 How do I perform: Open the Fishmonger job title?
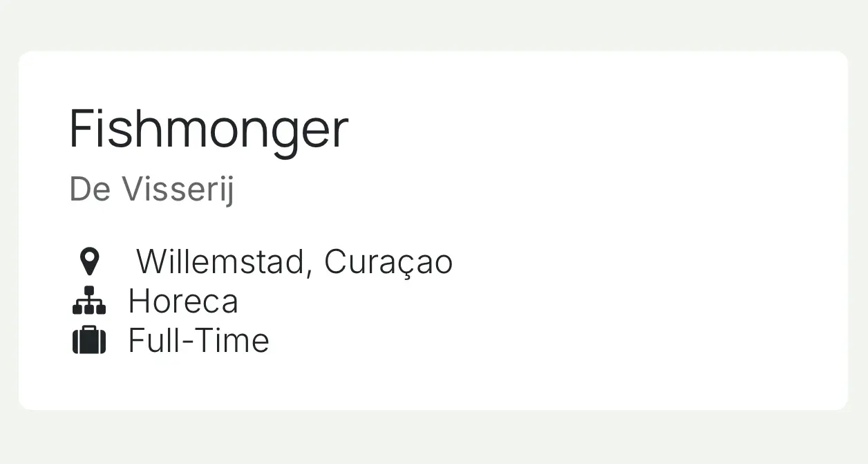click(x=209, y=131)
